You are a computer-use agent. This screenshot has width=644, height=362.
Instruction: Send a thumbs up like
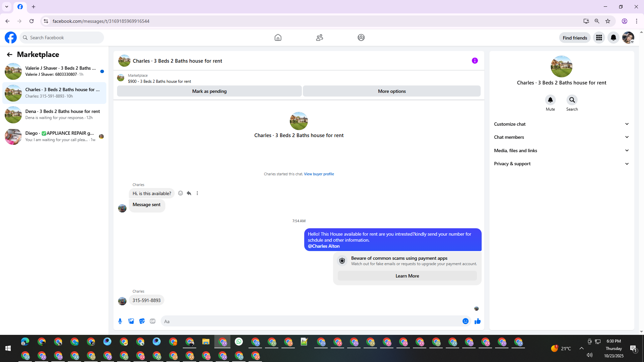pyautogui.click(x=478, y=321)
